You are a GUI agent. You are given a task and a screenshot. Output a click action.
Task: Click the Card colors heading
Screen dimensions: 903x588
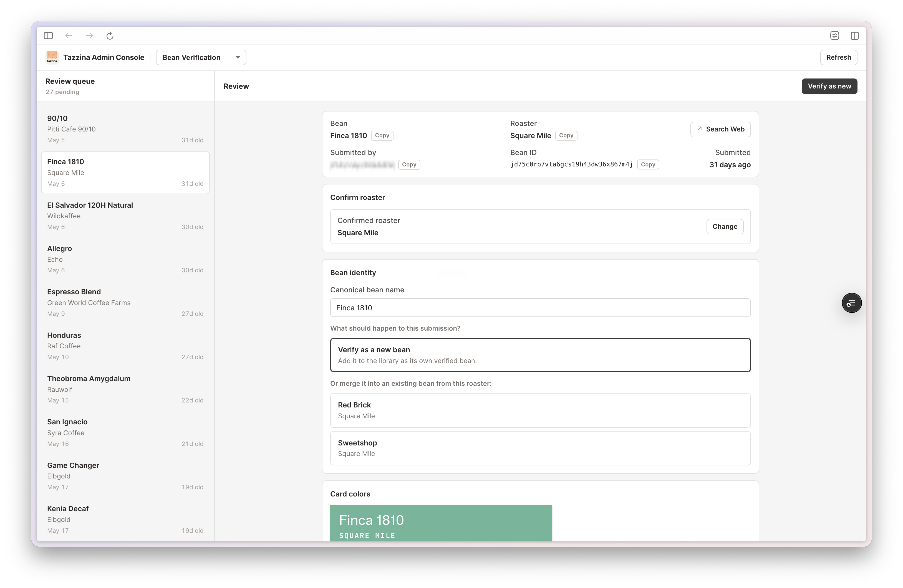coord(350,494)
